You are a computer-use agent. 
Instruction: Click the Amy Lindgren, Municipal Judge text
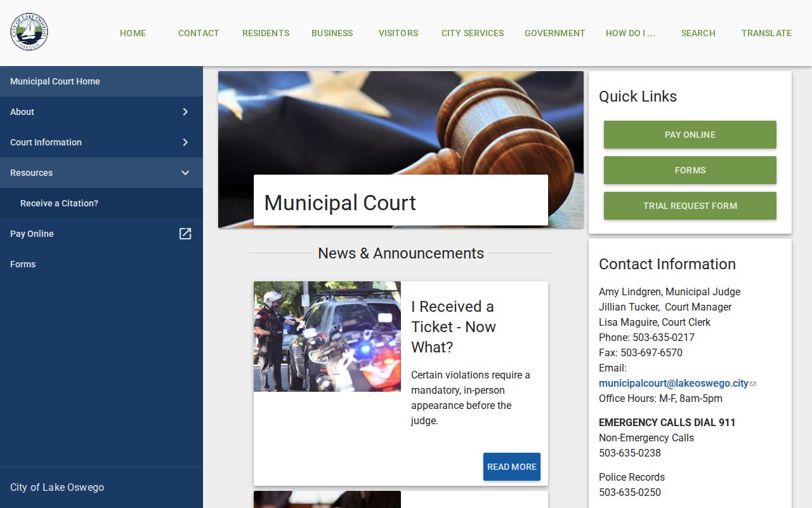pyautogui.click(x=669, y=291)
